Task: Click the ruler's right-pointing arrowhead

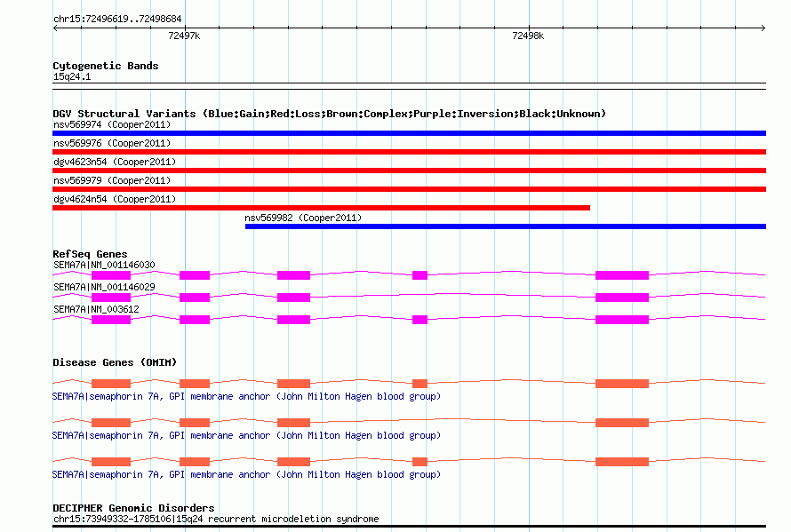Action: [763, 28]
